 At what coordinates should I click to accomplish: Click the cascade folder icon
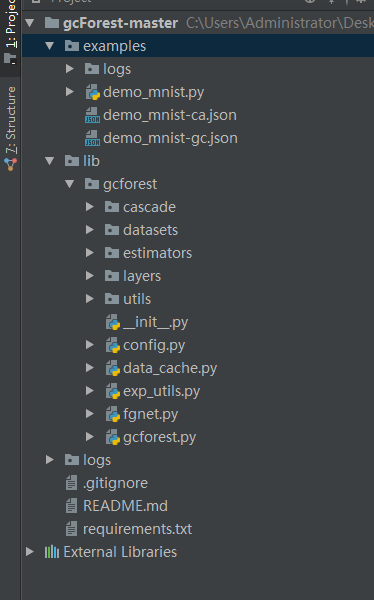112,207
